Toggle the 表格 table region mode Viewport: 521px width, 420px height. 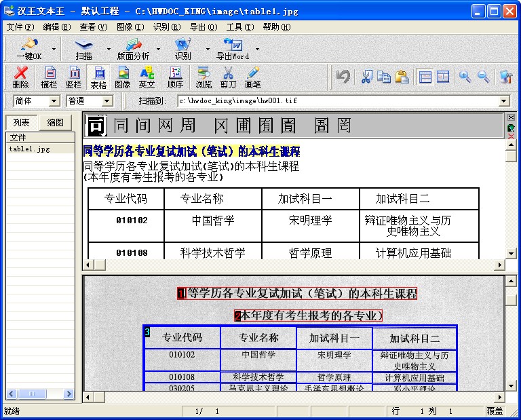[x=98, y=77]
